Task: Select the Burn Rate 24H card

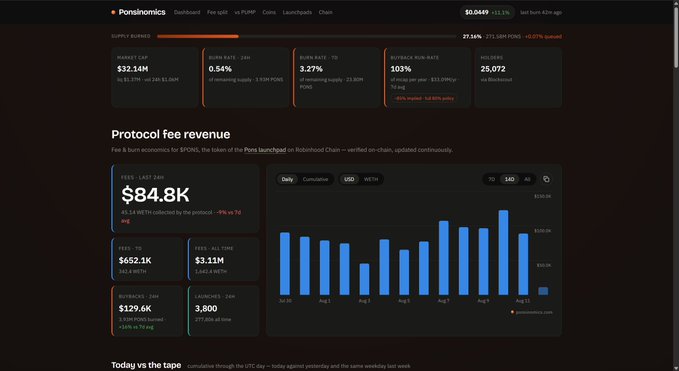Action: (x=246, y=77)
